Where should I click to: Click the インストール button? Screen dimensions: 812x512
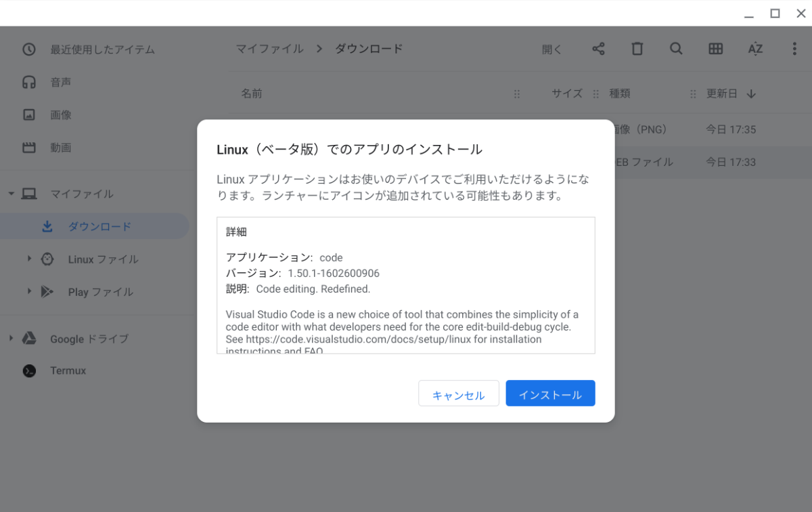pyautogui.click(x=550, y=393)
